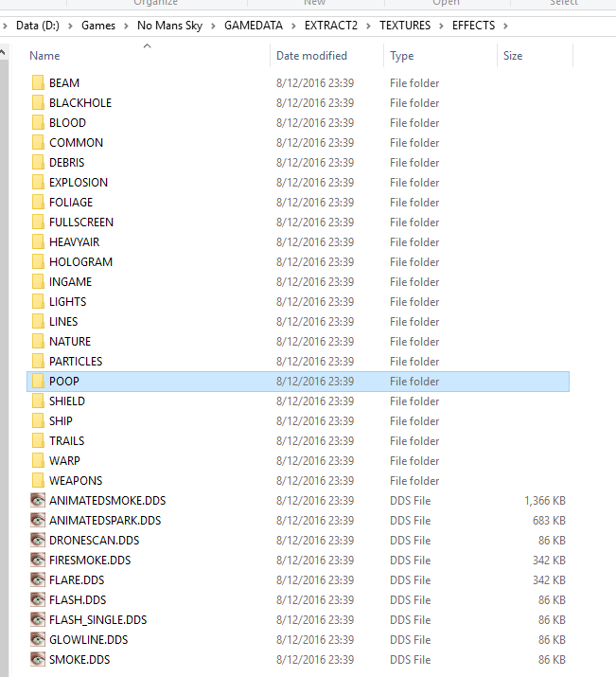Expand the chevron after Data (D:)
The width and height of the screenshot is (616, 677).
[70, 26]
